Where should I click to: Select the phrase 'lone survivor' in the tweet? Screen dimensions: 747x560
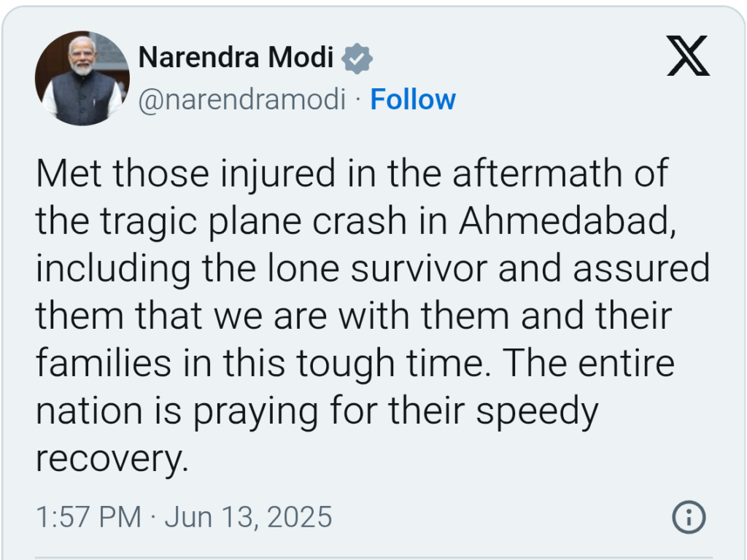tap(377, 268)
